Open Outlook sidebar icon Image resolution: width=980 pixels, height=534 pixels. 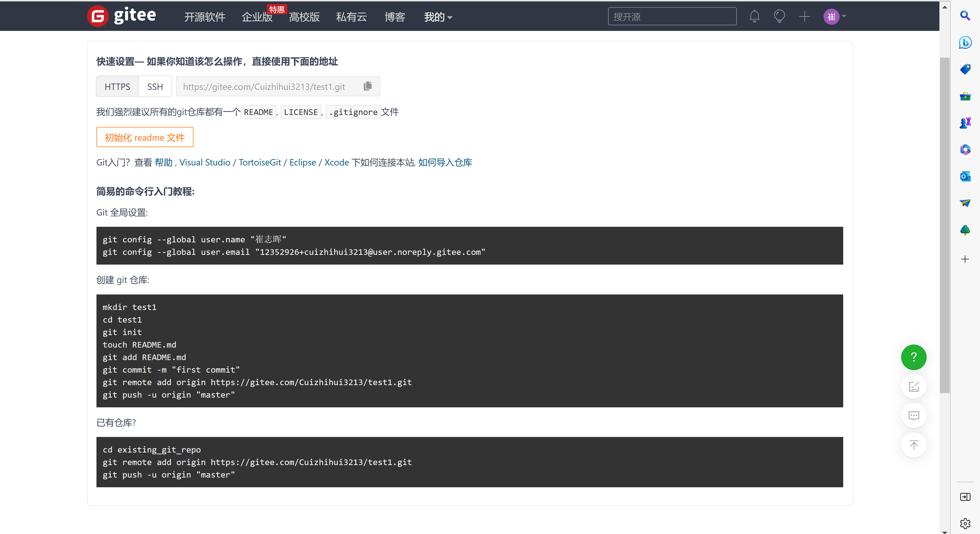pos(965,176)
